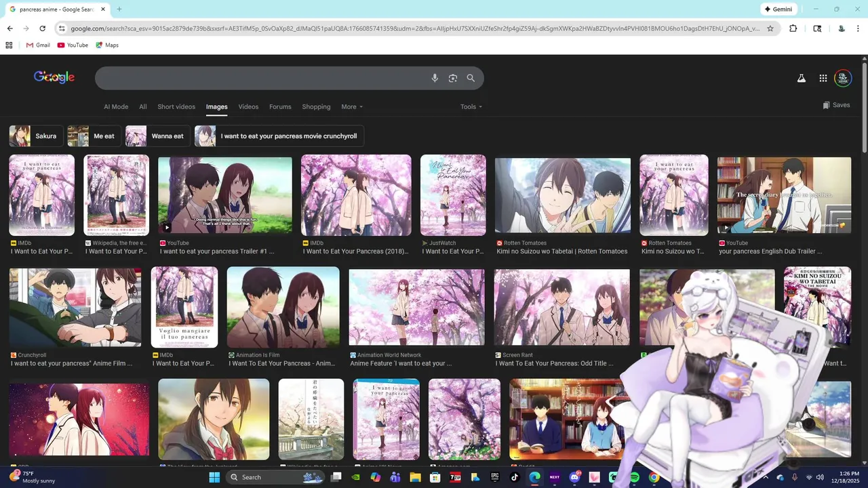Switch to the Forums tab

pyautogui.click(x=280, y=106)
